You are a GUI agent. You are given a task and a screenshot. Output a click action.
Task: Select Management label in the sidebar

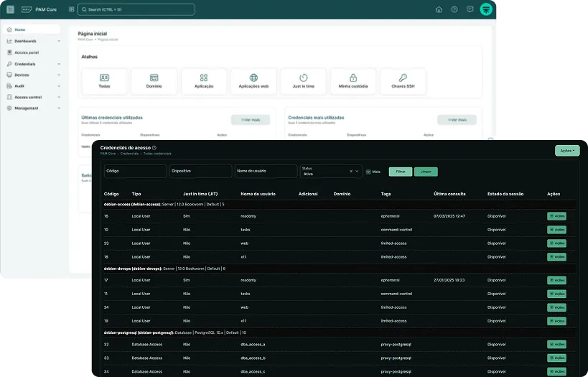[x=27, y=108]
